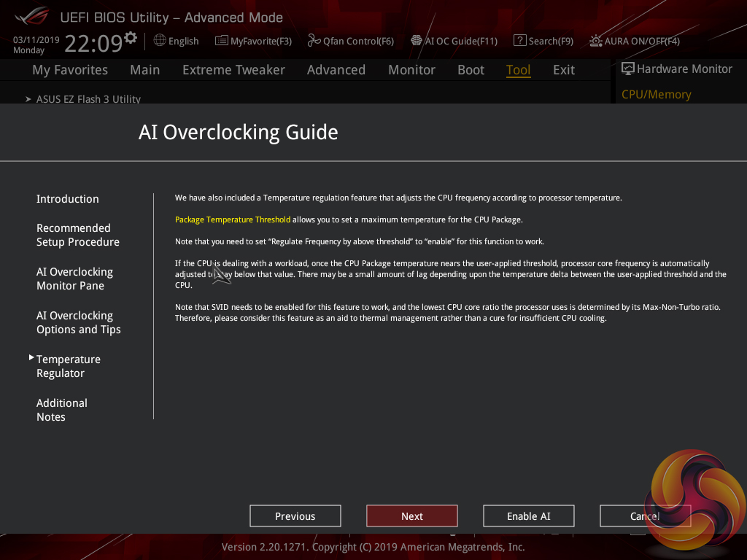Select Introduction guide section
This screenshot has width=747, height=560.
coord(68,198)
